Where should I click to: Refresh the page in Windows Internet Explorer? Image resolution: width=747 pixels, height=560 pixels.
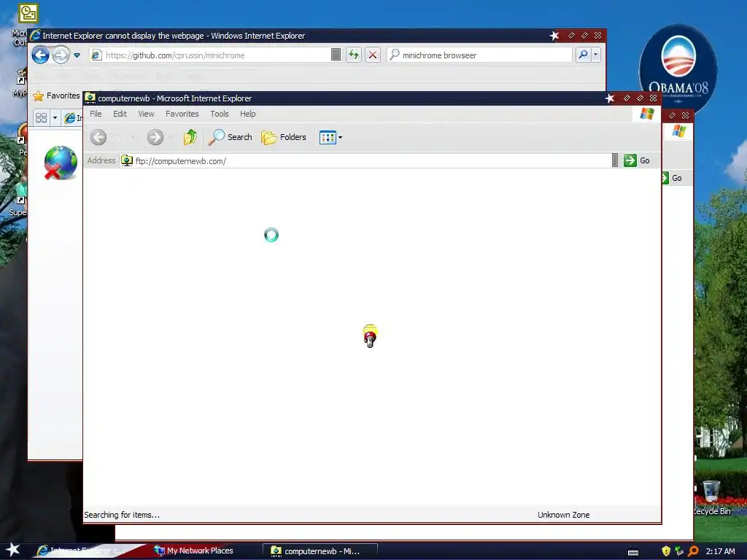click(354, 55)
